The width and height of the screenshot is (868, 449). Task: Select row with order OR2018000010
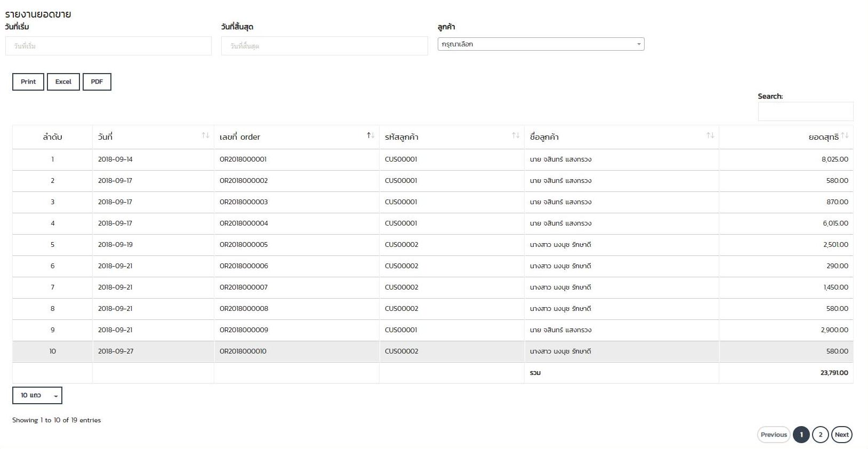click(x=243, y=351)
